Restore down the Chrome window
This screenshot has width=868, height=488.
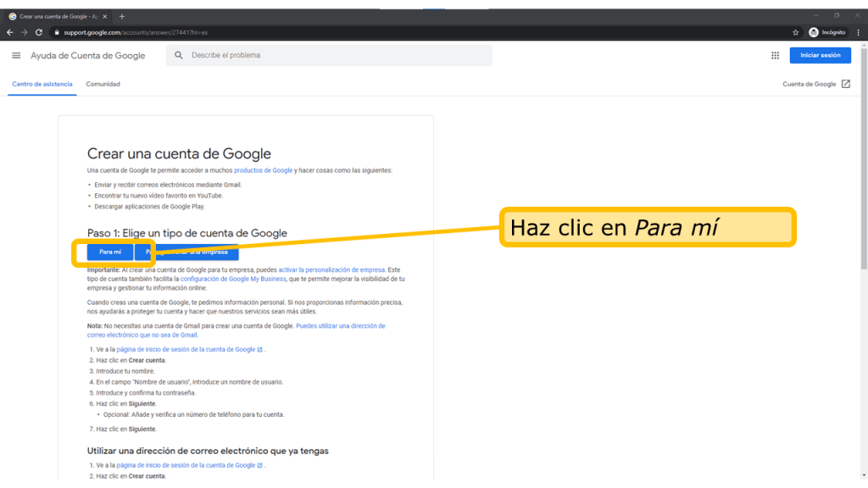tap(837, 15)
